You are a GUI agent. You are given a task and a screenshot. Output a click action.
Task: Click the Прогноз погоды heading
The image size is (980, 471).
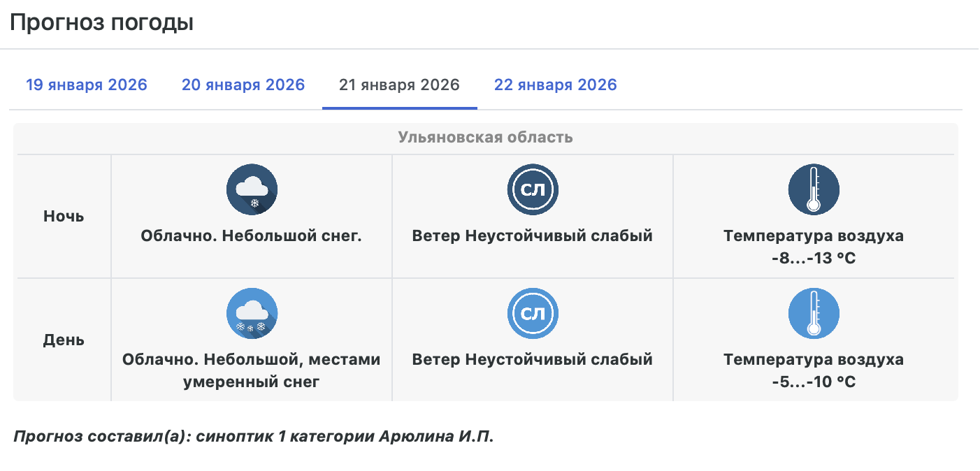101,23
